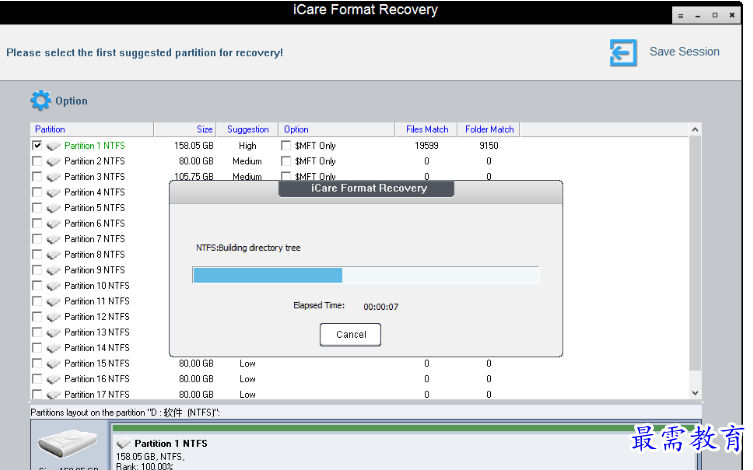
Task: Click the drive icon beside Partition 2 NTFS
Action: click(x=53, y=161)
